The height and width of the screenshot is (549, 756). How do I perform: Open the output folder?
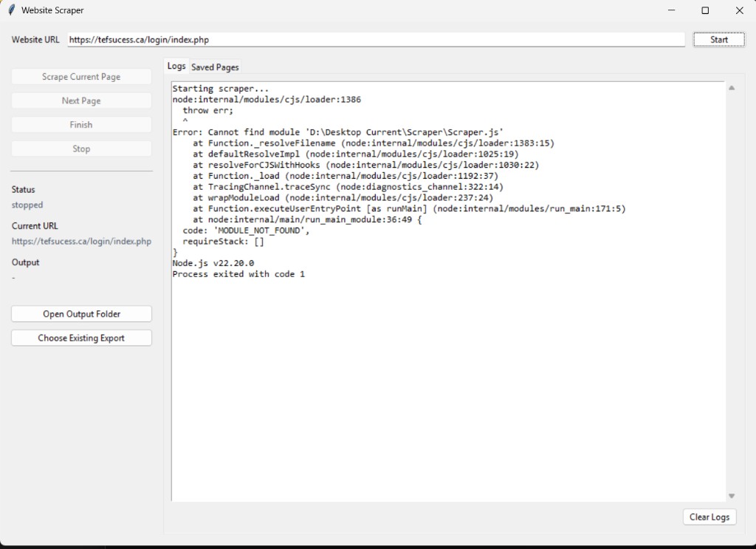pyautogui.click(x=81, y=314)
